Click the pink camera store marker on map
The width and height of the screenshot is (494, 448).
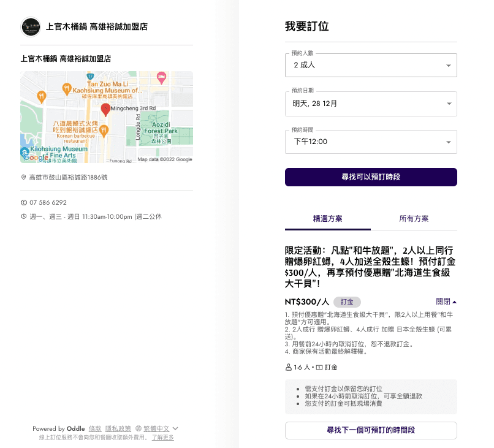click(162, 78)
